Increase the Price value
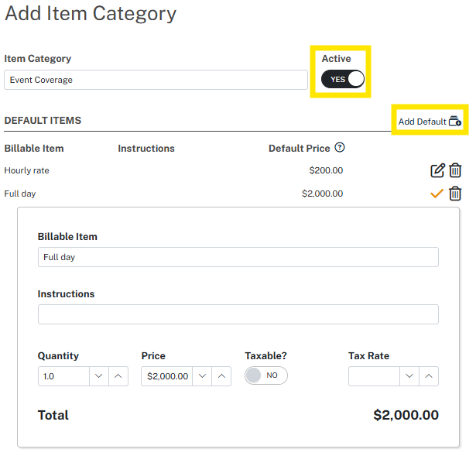Screen dimensions: 476x456 point(221,376)
